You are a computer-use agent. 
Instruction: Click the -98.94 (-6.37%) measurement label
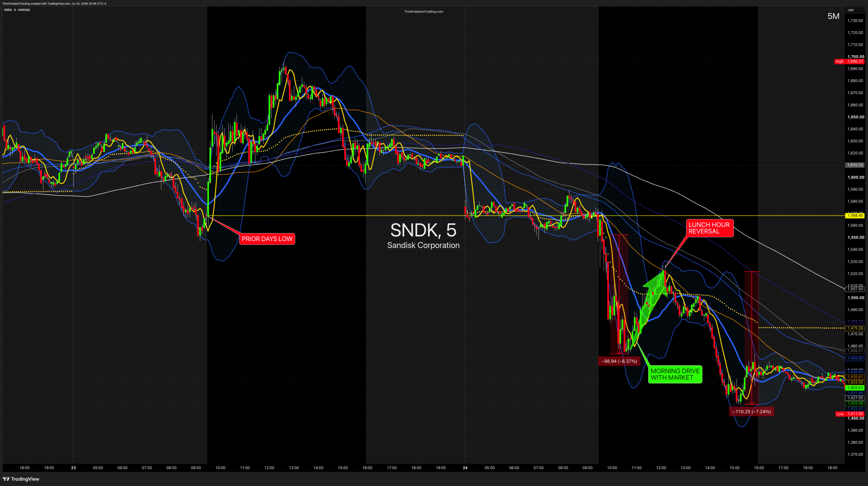tap(619, 361)
